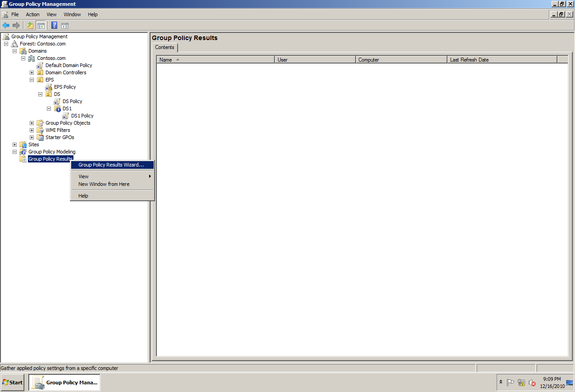Expand the Group Policy Objects node
Viewport: 575px width, 392px height.
(32, 123)
